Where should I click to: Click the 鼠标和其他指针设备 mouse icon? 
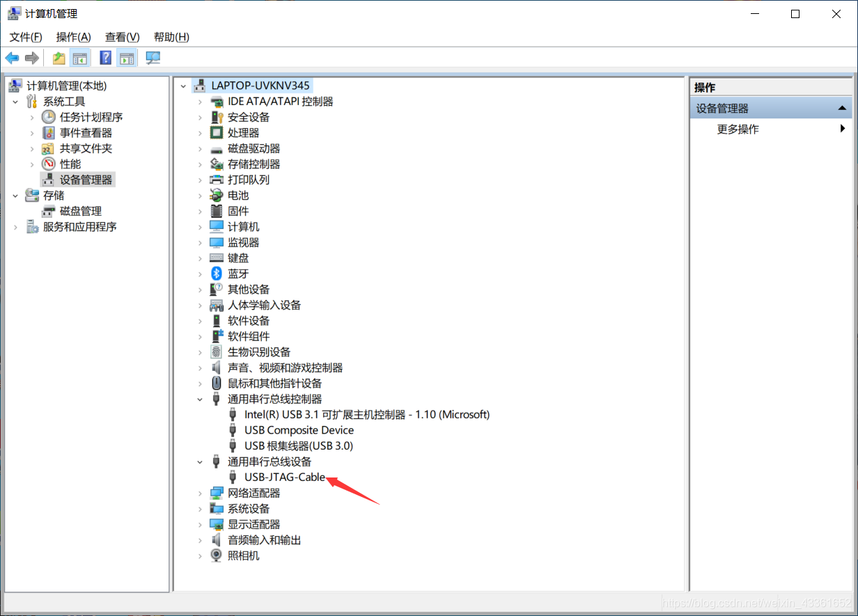coord(217,384)
